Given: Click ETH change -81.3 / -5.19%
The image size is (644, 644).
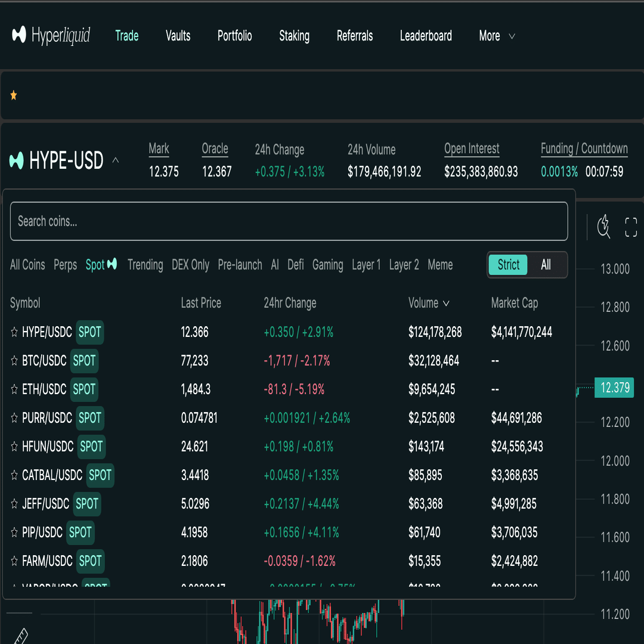Looking at the screenshot, I should point(293,389).
